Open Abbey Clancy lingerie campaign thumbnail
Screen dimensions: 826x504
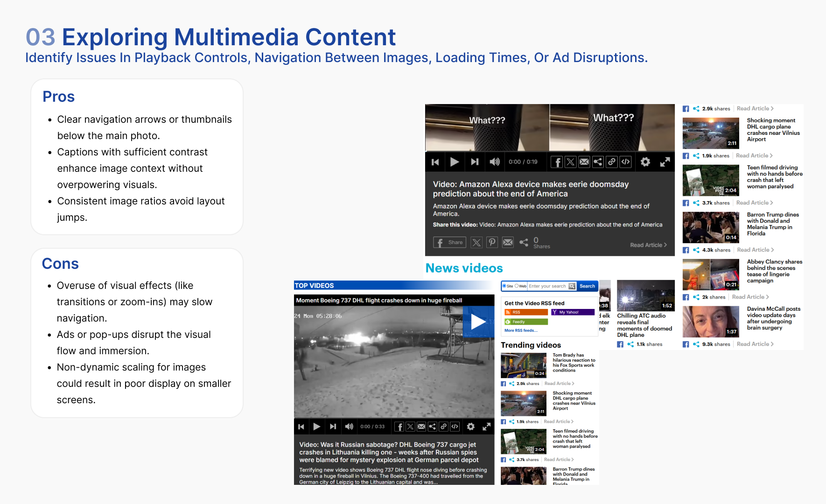[x=711, y=275]
